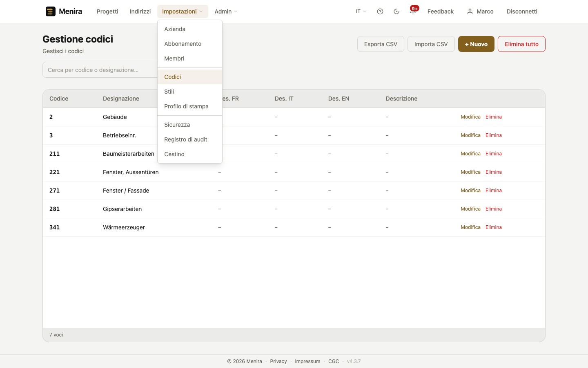Click the 7 voci count text
The height and width of the screenshot is (368, 588).
pos(56,335)
